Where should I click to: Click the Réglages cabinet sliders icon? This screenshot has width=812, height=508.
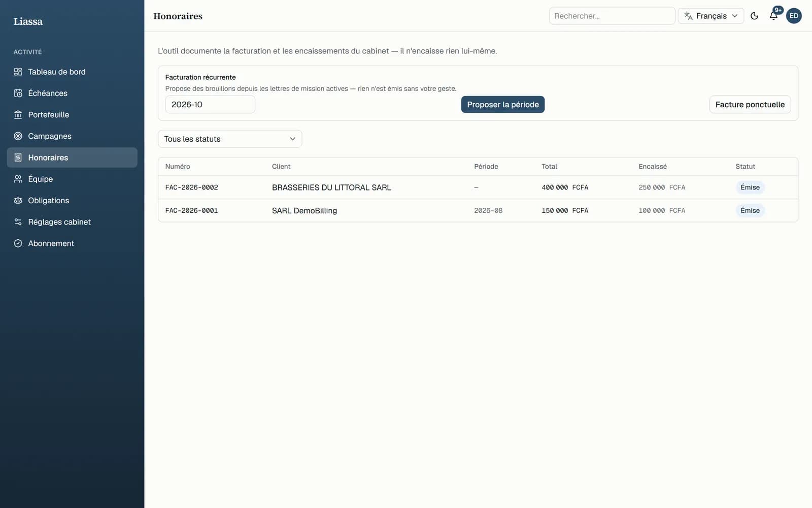pyautogui.click(x=18, y=222)
